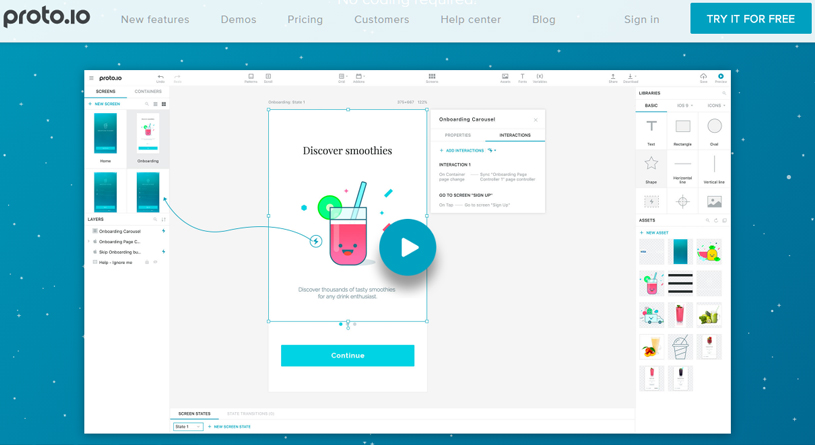Viewport: 815px width, 445px height.
Task: Switch screens panel to grid view
Action: [x=164, y=104]
